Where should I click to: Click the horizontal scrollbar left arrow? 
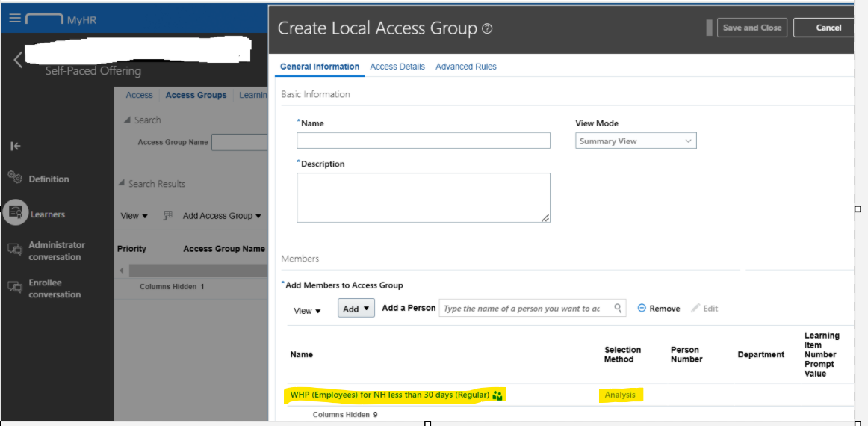click(121, 271)
